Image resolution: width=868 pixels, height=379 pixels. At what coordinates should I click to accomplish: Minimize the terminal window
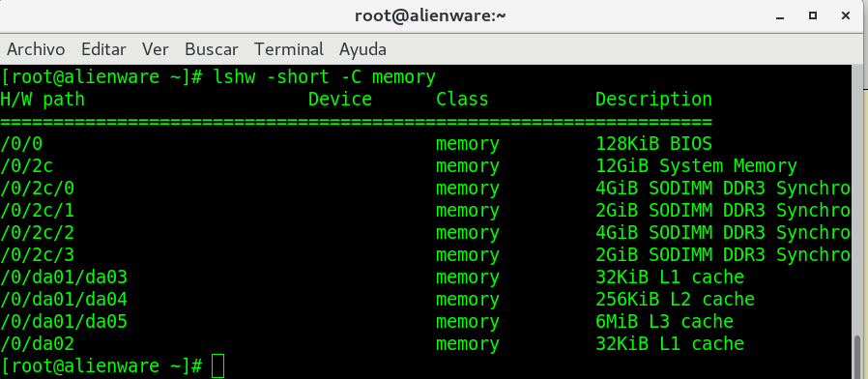[781, 16]
